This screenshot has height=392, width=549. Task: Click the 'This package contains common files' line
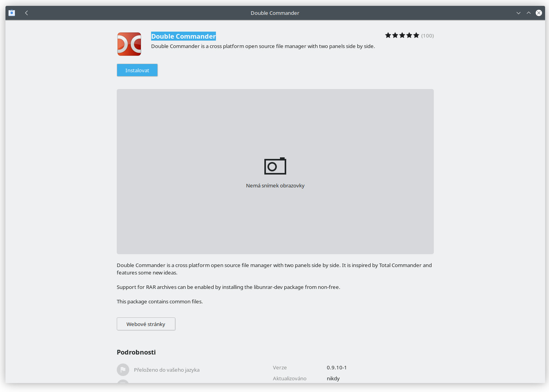click(x=160, y=302)
